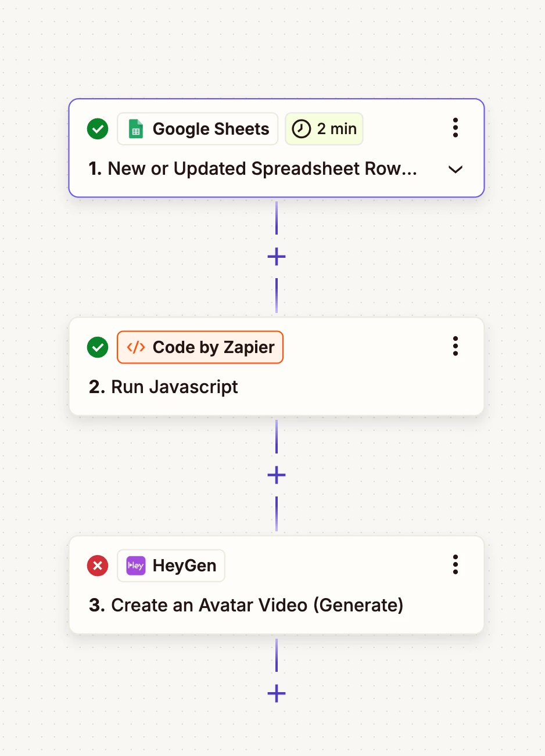Image resolution: width=545 pixels, height=756 pixels.
Task: Select "2. Run Javascript" step title
Action: click(163, 387)
